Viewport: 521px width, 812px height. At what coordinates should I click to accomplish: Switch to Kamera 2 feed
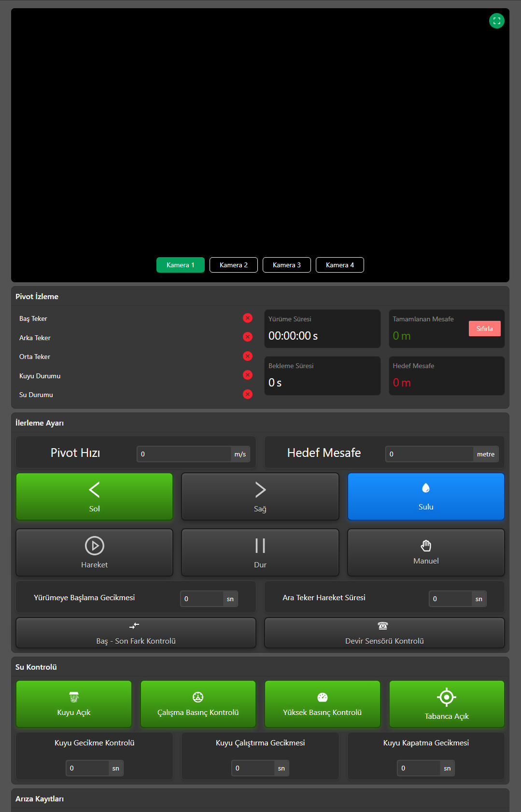233,265
